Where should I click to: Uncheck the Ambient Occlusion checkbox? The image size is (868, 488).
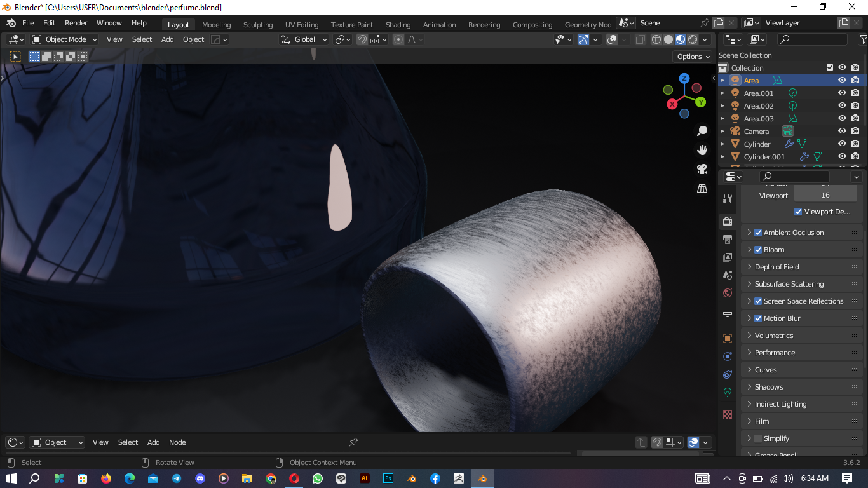click(758, 233)
